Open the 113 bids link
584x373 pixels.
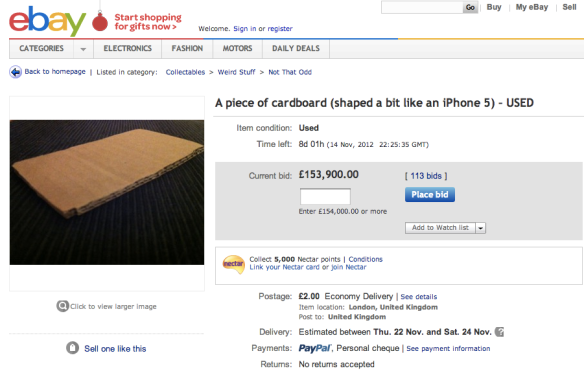coord(426,176)
